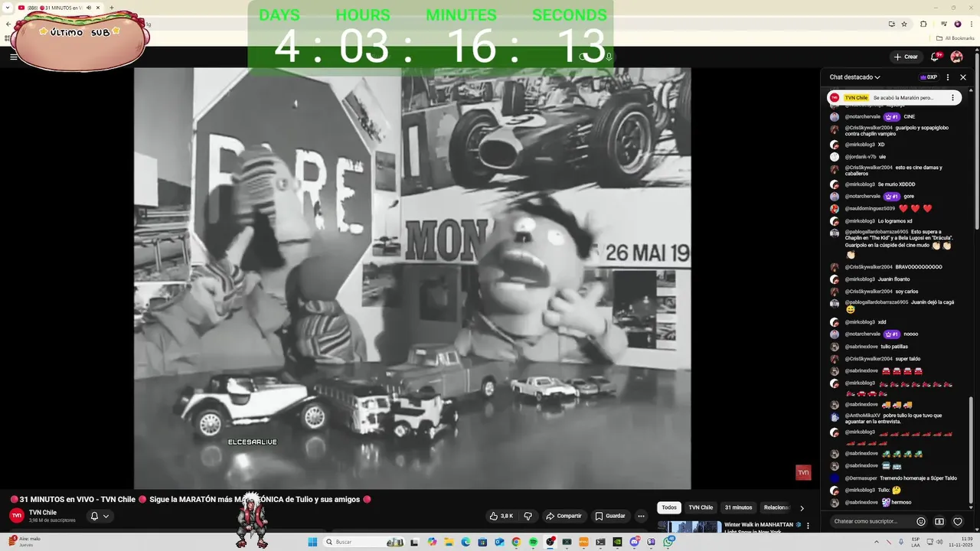Open NVIDIA app from the taskbar
This screenshot has height=551, width=980.
click(x=618, y=542)
